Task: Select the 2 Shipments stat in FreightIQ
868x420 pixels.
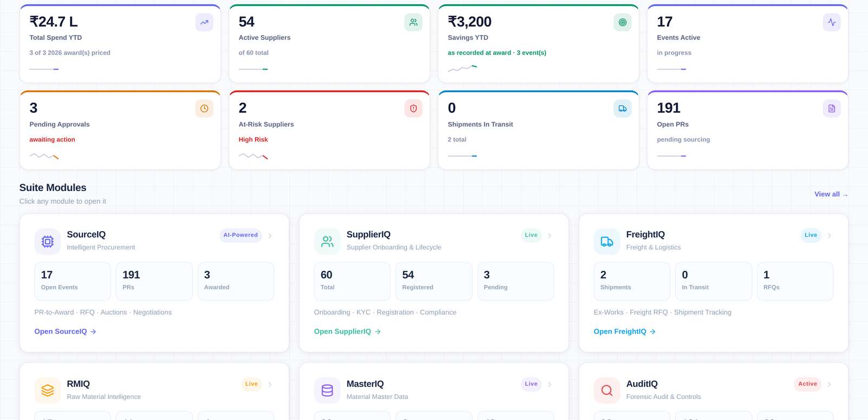Action: (632, 281)
